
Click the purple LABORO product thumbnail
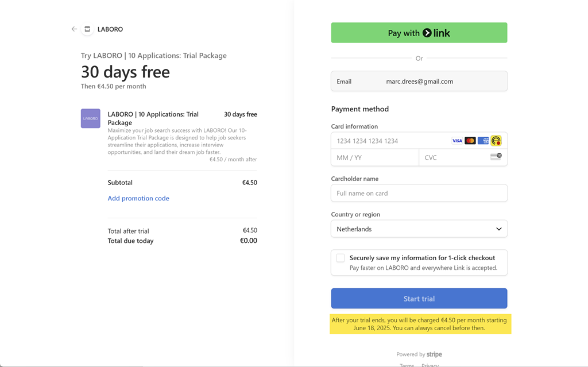(x=91, y=118)
